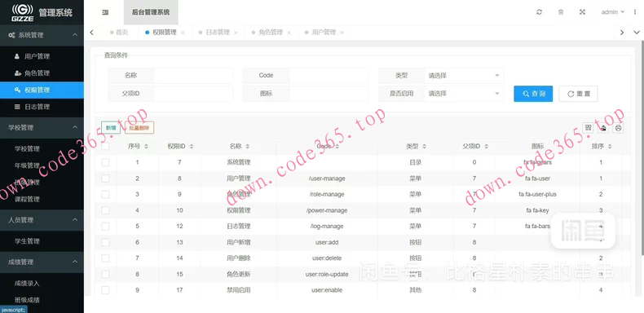Open the more options dots beside admin
644x313 pixels.
coord(634,12)
